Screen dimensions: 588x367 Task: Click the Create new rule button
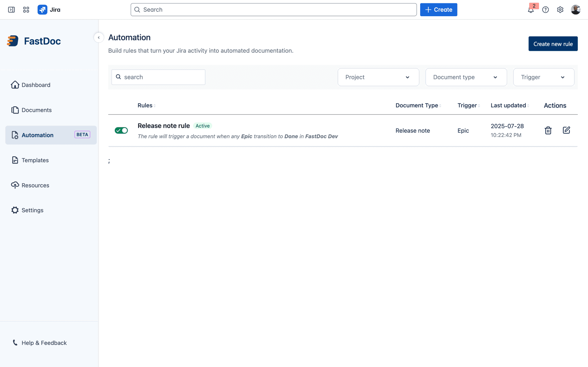[x=553, y=43]
